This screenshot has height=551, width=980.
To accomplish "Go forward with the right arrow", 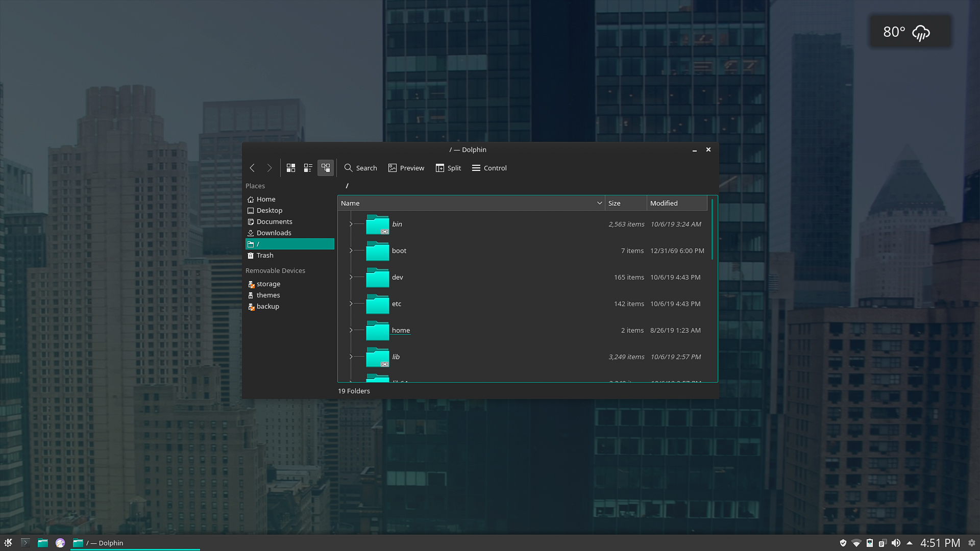I will (x=269, y=168).
